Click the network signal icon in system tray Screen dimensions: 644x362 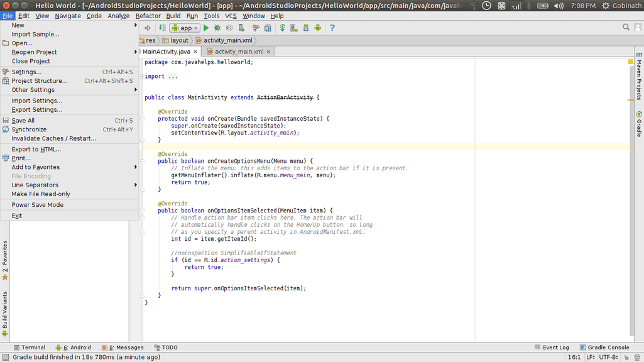pos(516,6)
